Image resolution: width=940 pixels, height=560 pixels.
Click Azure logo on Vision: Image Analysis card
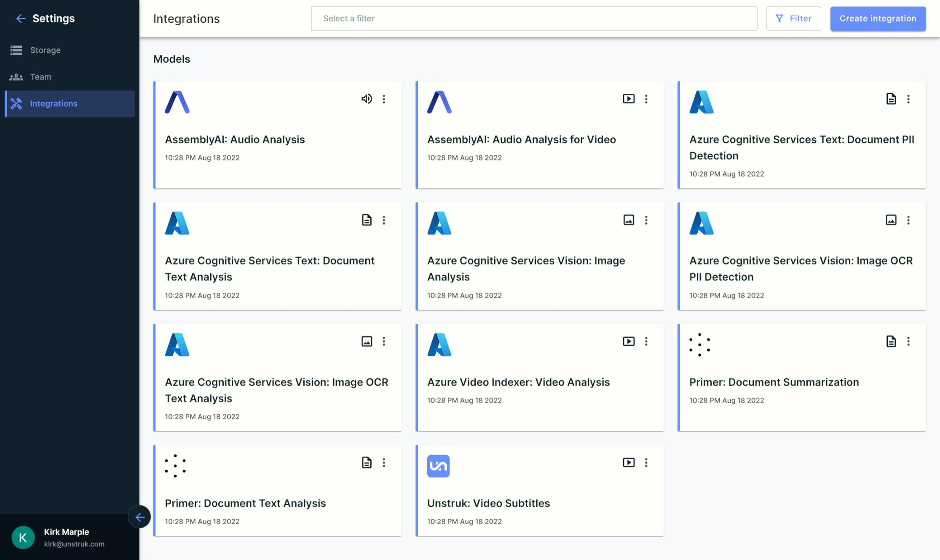click(x=439, y=223)
